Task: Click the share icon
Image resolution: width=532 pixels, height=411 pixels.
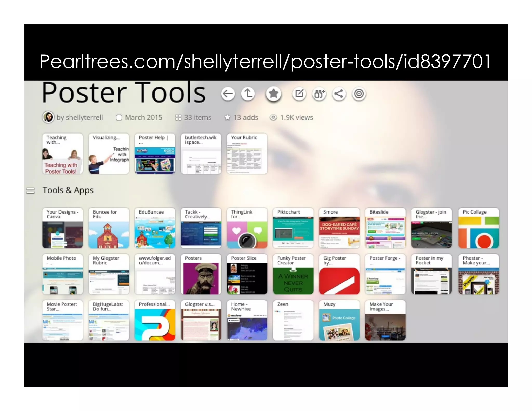Action: [339, 94]
